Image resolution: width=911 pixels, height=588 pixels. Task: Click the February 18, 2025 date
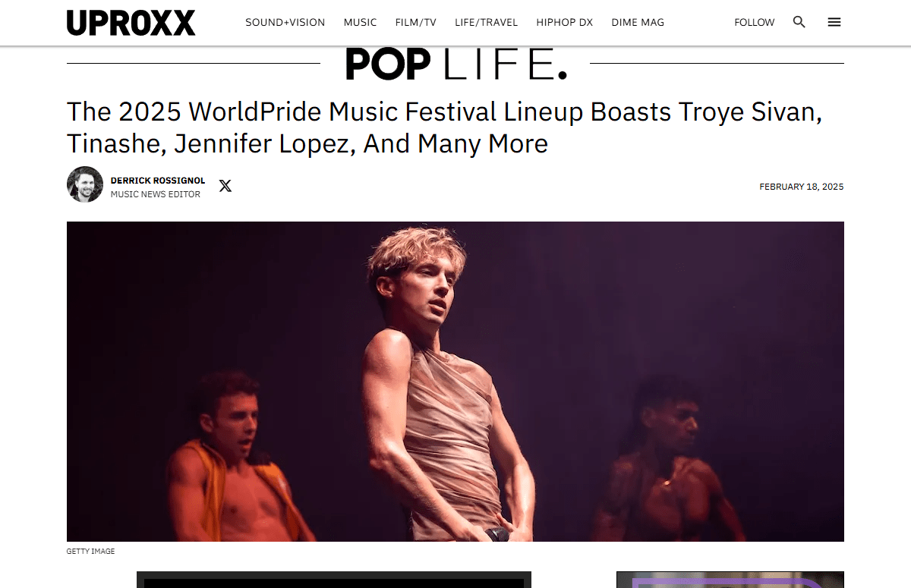point(802,187)
